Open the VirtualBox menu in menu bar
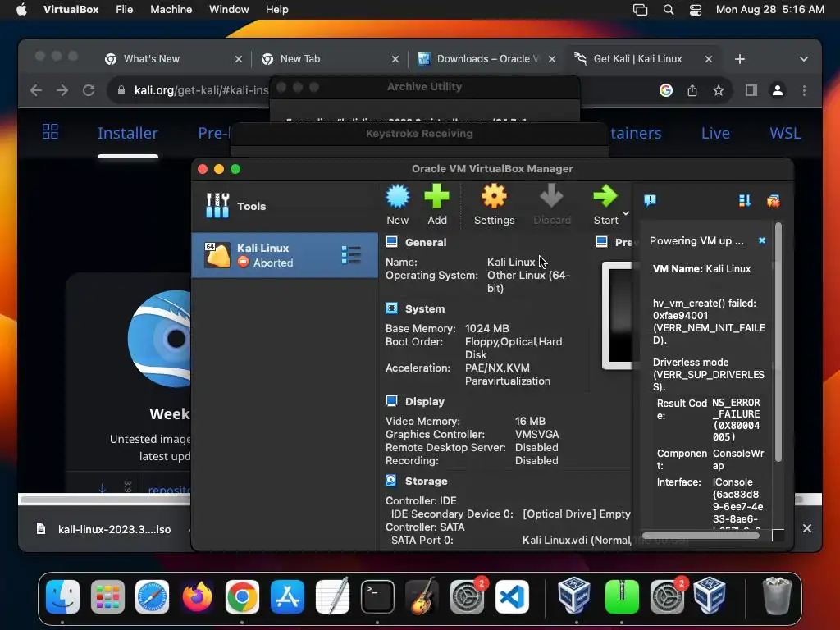The height and width of the screenshot is (630, 840). point(71,10)
